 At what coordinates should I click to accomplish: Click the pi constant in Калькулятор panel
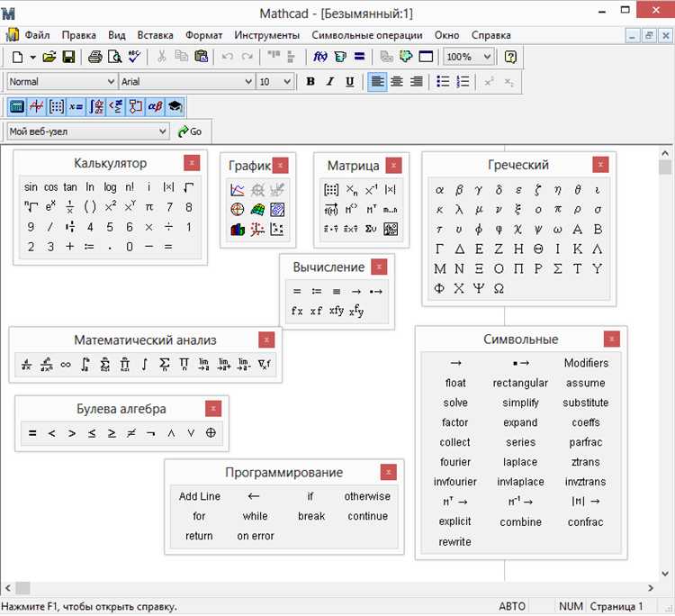click(x=148, y=207)
